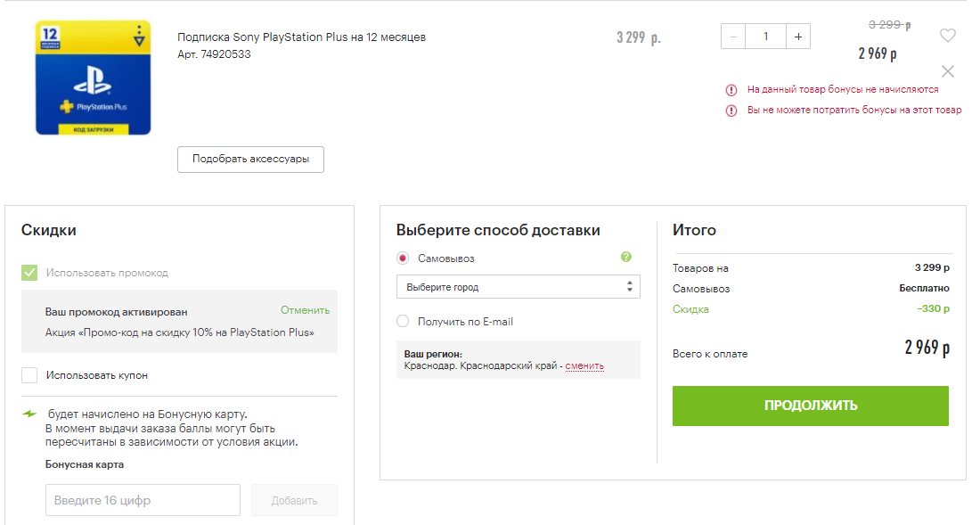Image resolution: width=980 pixels, height=525 pixels.
Task: Uncheck the 'Использовать промокод' checkbox
Action: tap(29, 273)
